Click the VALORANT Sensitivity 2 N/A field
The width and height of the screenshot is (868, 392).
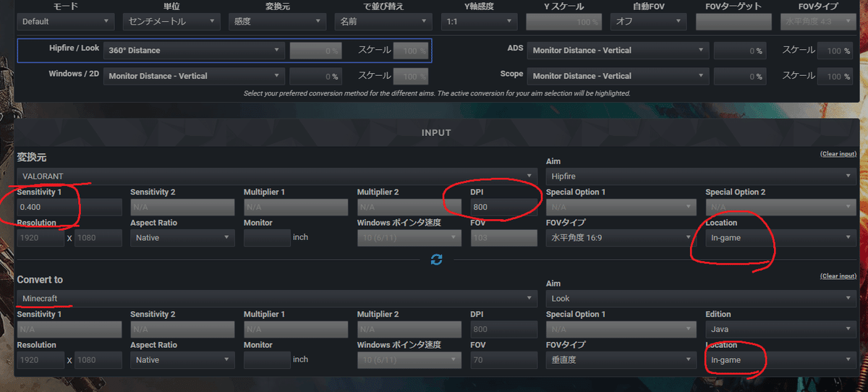click(x=182, y=207)
